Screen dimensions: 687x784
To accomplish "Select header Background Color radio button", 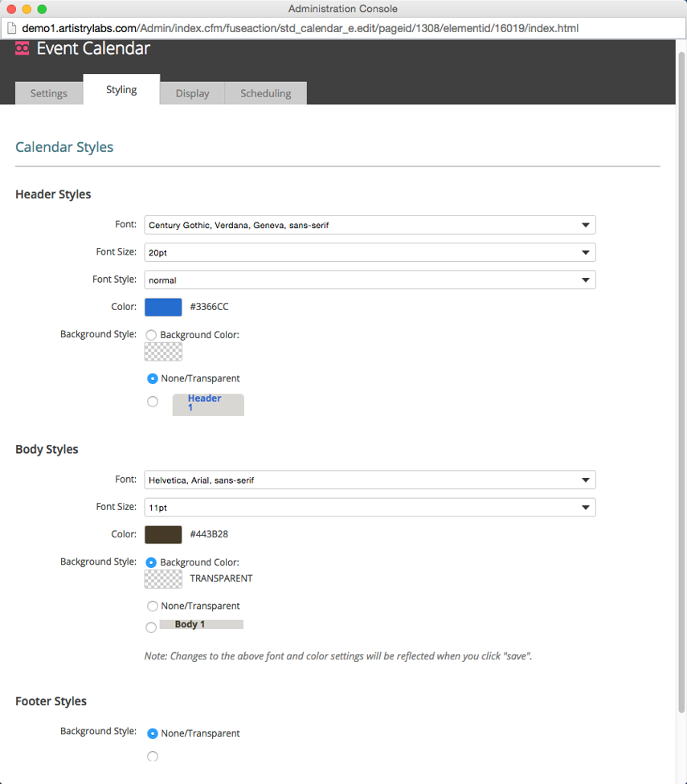I will click(151, 335).
